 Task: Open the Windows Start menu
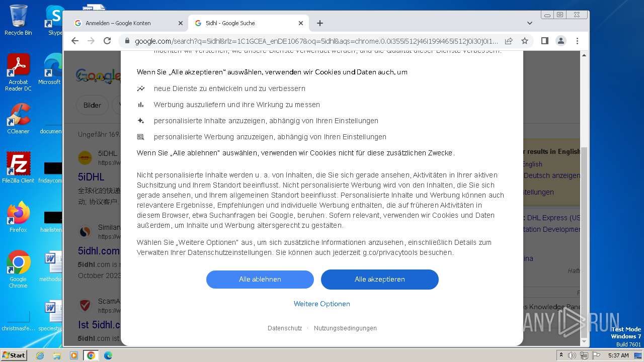pyautogui.click(x=14, y=355)
